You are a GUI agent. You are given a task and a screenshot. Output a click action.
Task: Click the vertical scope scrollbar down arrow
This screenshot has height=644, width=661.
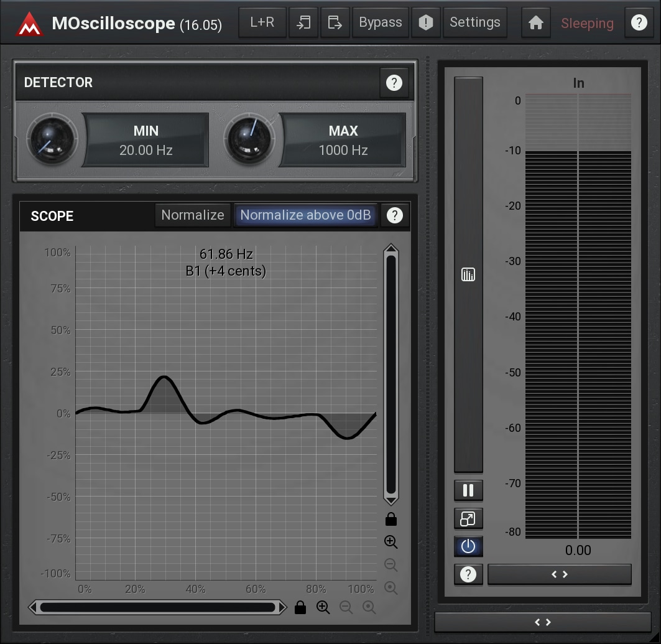coord(391,501)
